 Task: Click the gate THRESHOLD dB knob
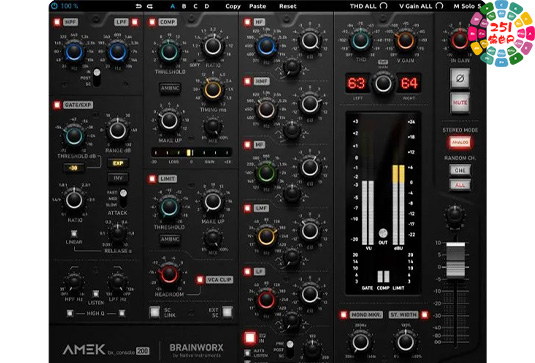(x=74, y=136)
